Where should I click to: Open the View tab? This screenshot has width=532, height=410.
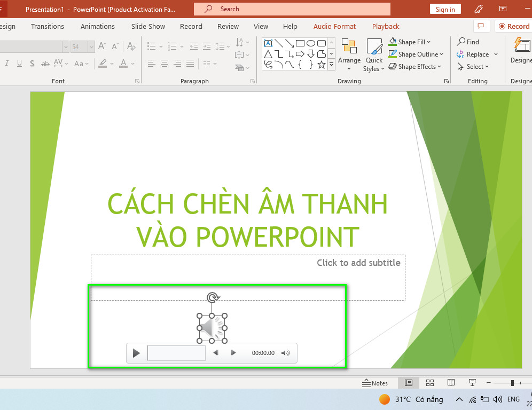261,27
